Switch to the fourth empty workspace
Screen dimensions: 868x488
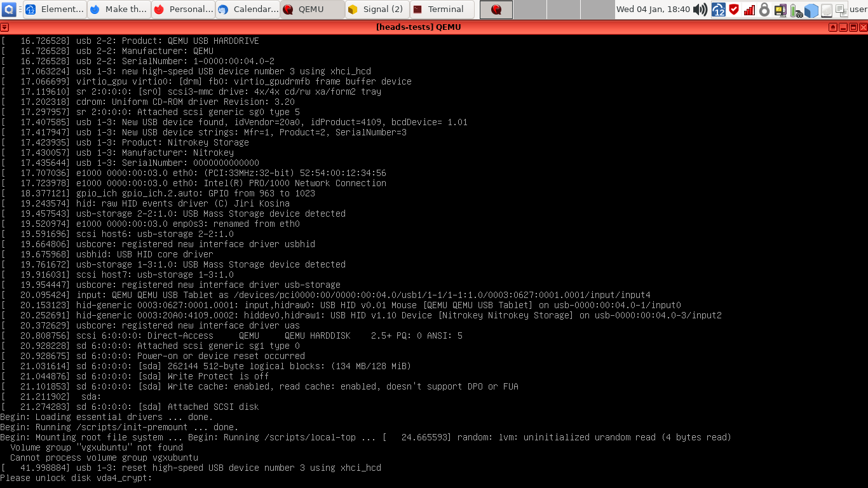tap(597, 10)
